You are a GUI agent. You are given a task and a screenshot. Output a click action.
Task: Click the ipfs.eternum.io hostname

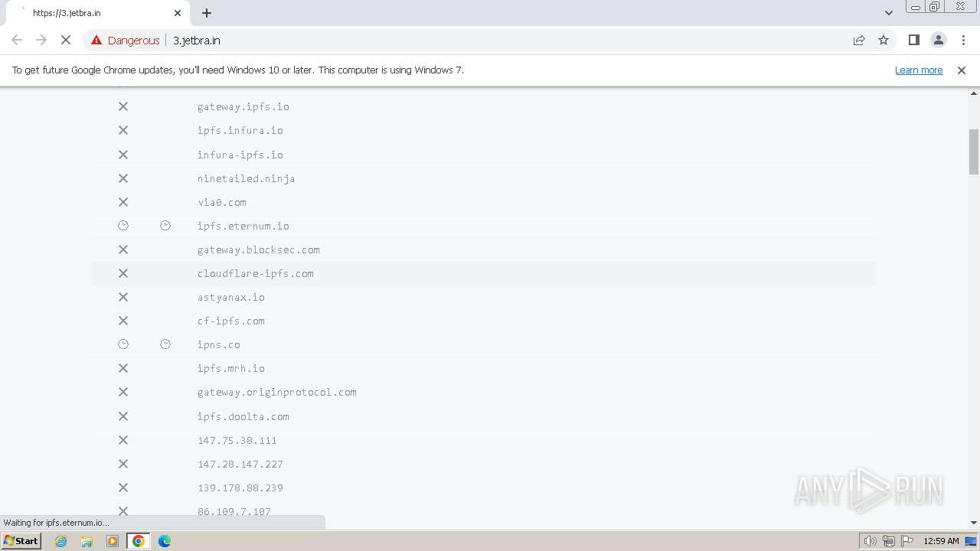tap(243, 226)
